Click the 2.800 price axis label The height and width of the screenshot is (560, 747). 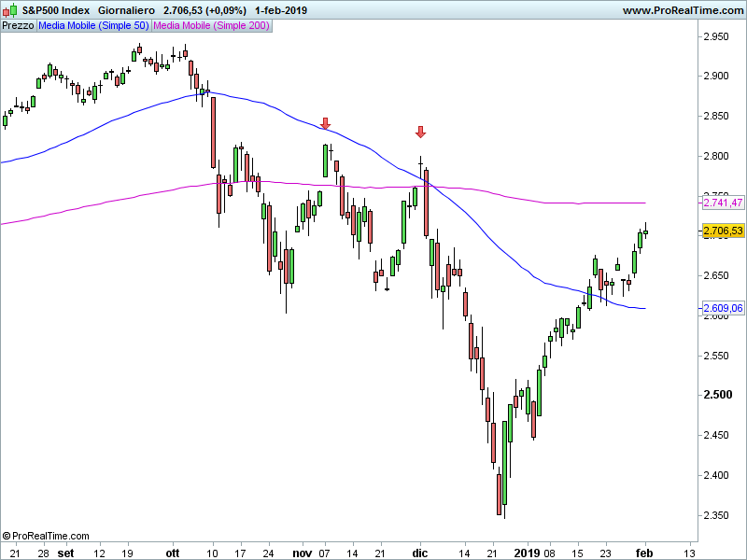(716, 156)
